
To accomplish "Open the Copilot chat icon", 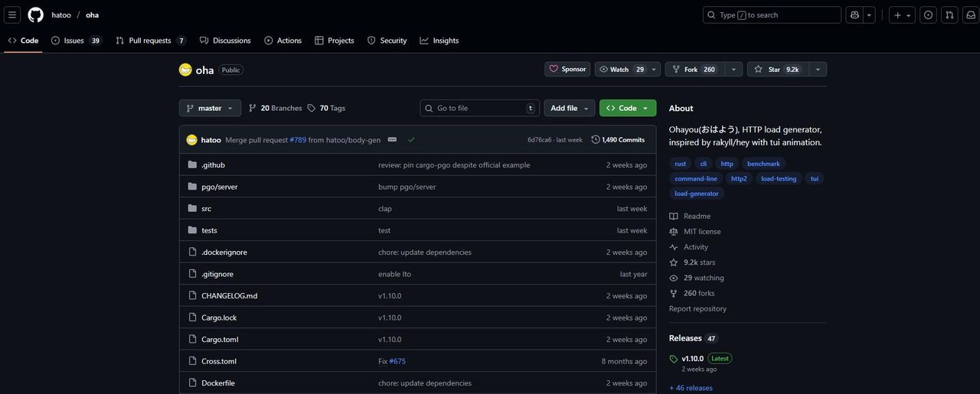I will [x=855, y=15].
